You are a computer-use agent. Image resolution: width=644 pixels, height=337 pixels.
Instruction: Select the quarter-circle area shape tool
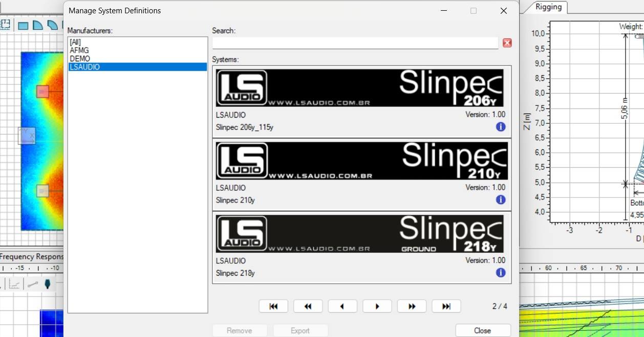tap(37, 25)
